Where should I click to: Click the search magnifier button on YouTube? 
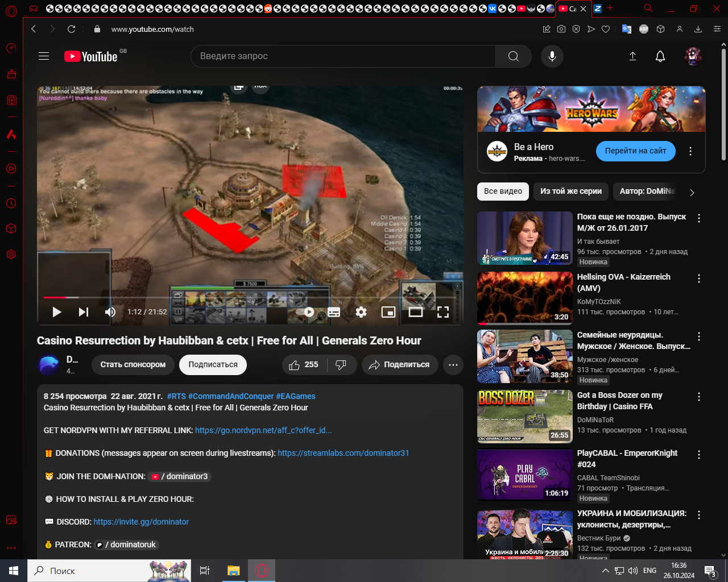click(514, 56)
